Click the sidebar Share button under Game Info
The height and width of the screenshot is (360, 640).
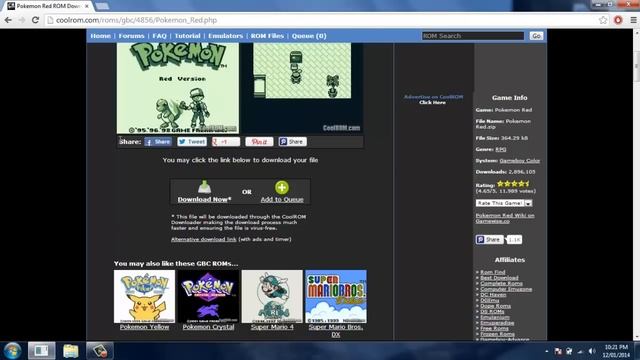pyautogui.click(x=489, y=240)
